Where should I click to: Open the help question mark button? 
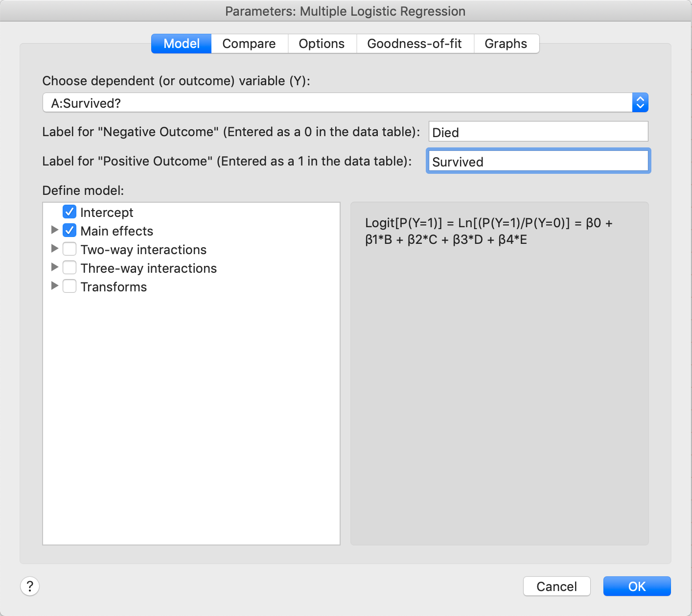pos(30,586)
